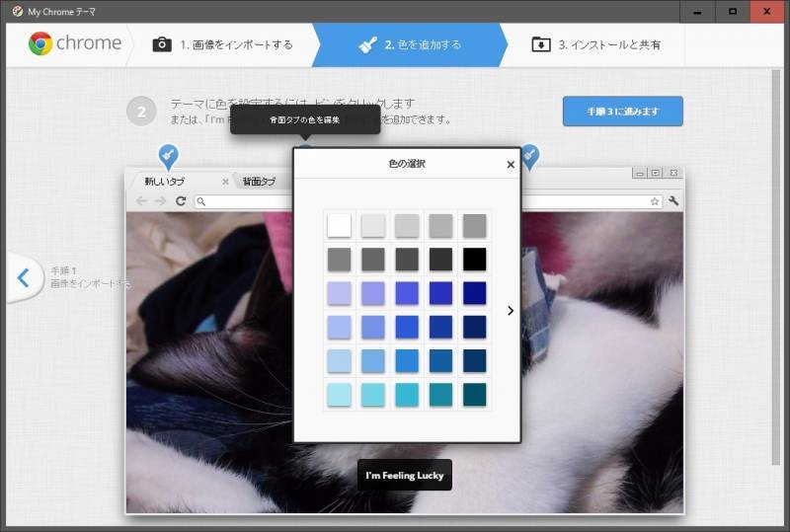Select the paintbrush icon of step 2

coord(367,44)
